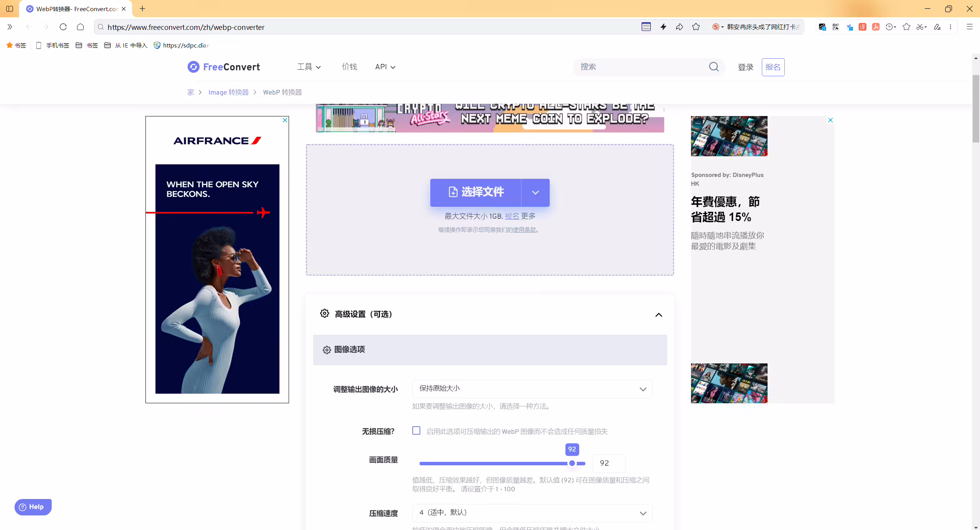Click the image quality slider handle
The height and width of the screenshot is (530, 980).
[x=572, y=463]
